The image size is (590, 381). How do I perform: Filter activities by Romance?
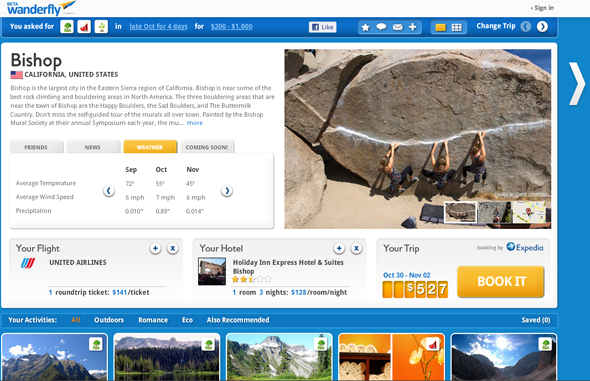tap(153, 320)
